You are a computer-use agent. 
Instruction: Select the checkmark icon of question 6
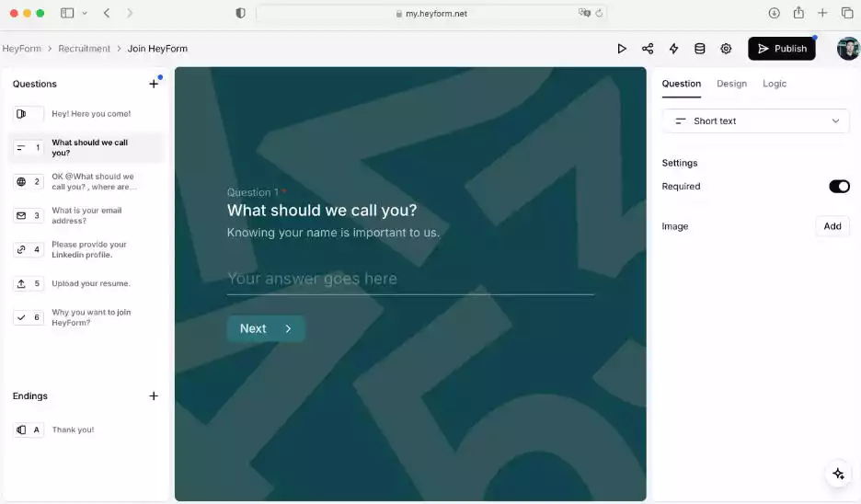click(x=21, y=317)
